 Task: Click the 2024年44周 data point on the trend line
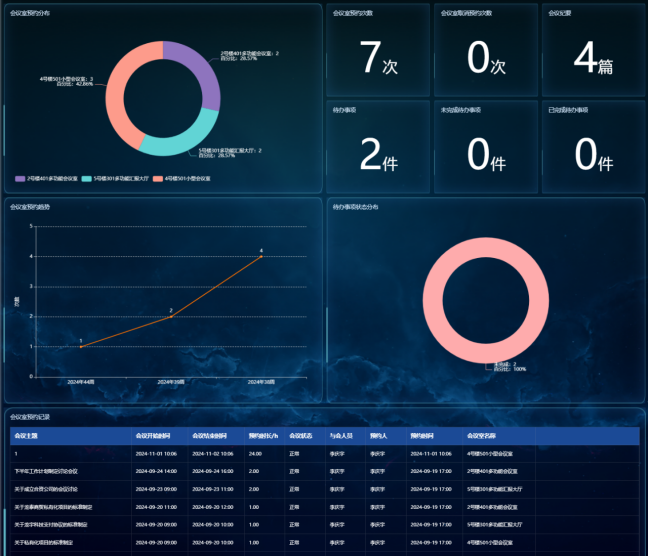click(81, 347)
